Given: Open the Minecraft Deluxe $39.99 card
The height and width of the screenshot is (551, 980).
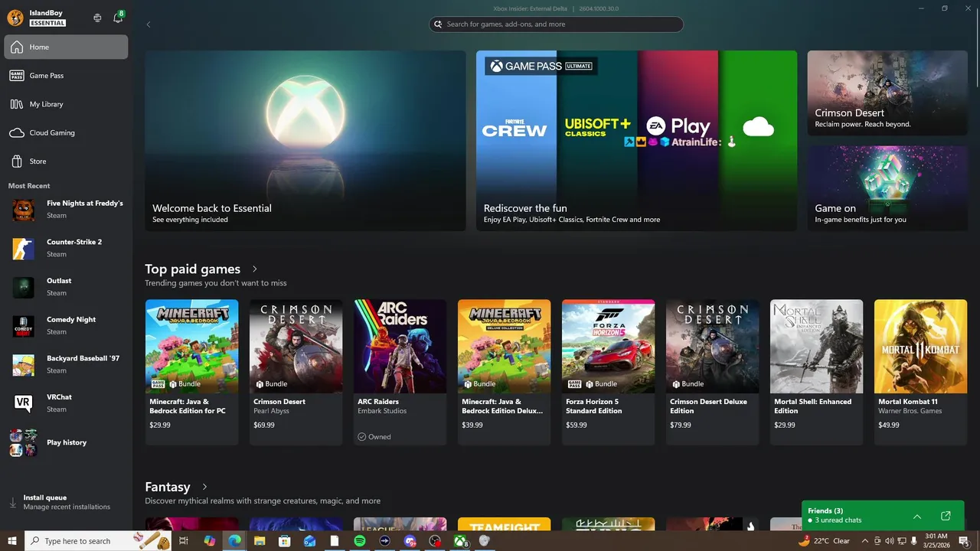Looking at the screenshot, I should (x=504, y=372).
